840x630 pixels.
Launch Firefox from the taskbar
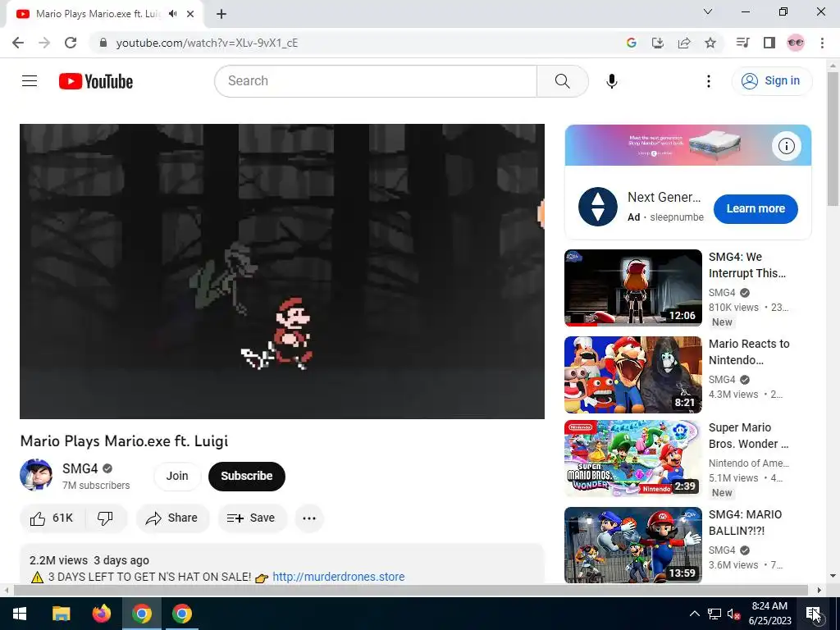click(x=101, y=614)
